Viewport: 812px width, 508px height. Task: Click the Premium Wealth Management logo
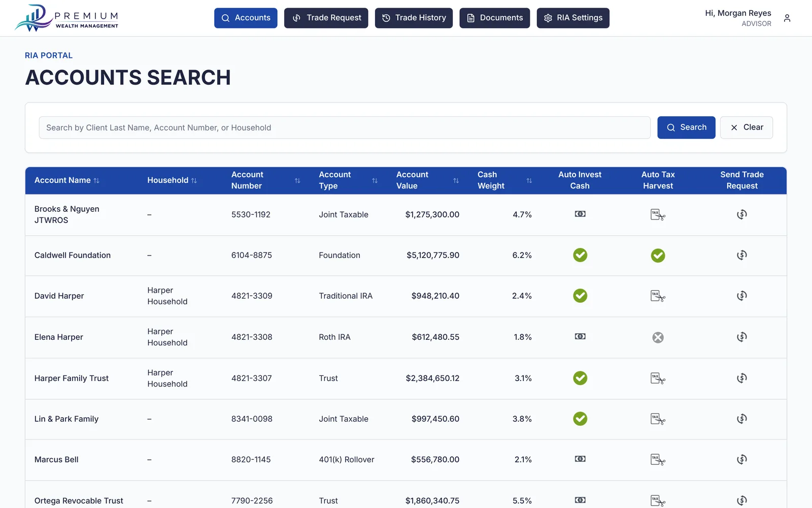click(66, 18)
